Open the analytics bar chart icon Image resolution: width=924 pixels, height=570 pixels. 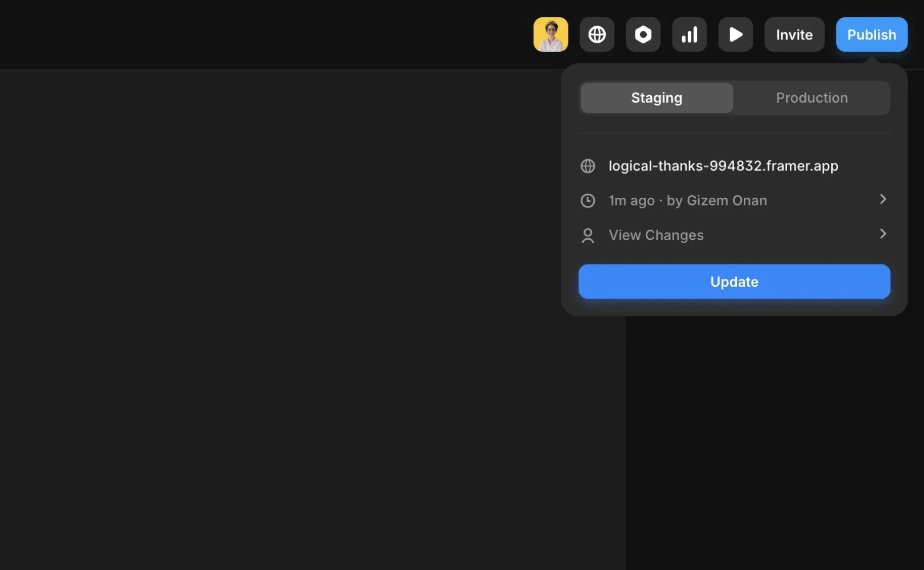pos(689,34)
